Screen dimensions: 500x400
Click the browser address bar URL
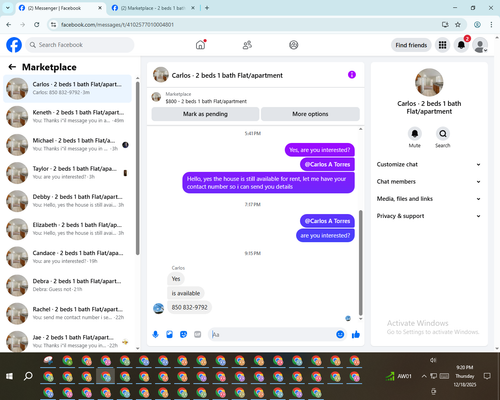(117, 25)
